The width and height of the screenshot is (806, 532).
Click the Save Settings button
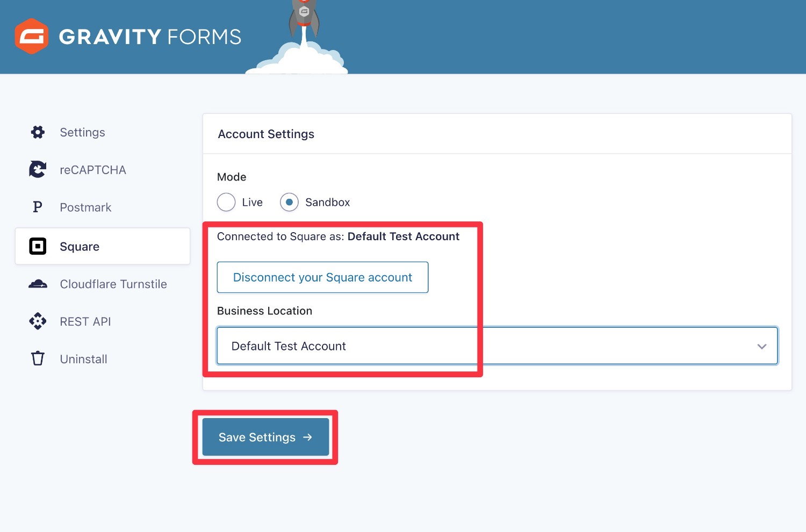tap(265, 437)
